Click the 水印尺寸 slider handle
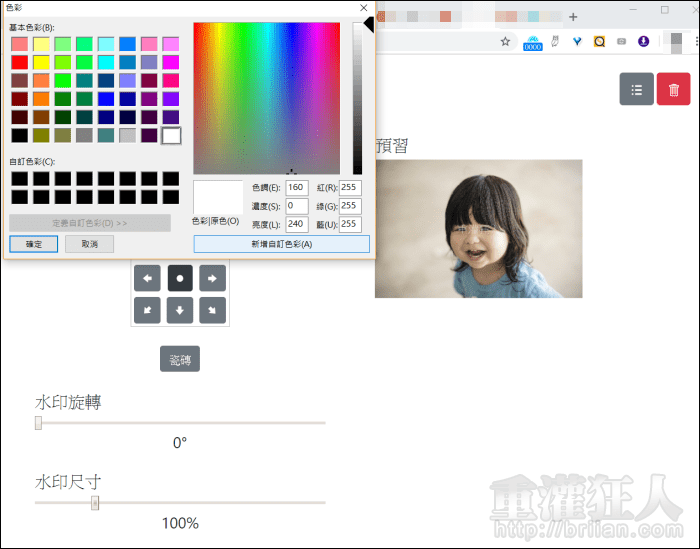 coord(95,503)
